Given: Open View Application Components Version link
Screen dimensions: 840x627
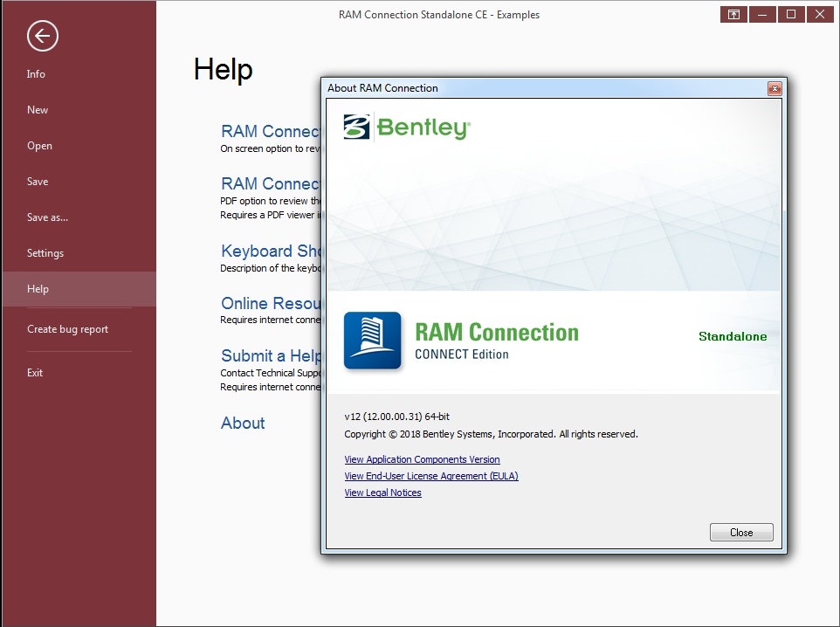Looking at the screenshot, I should [422, 459].
